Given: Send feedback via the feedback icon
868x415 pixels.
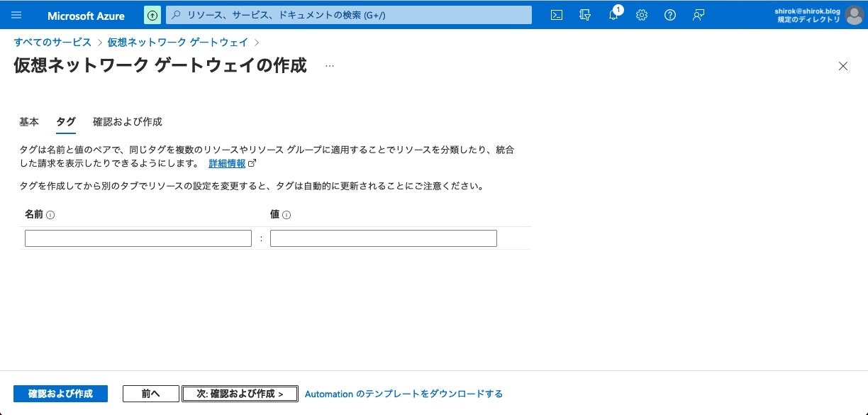Looking at the screenshot, I should [x=698, y=15].
